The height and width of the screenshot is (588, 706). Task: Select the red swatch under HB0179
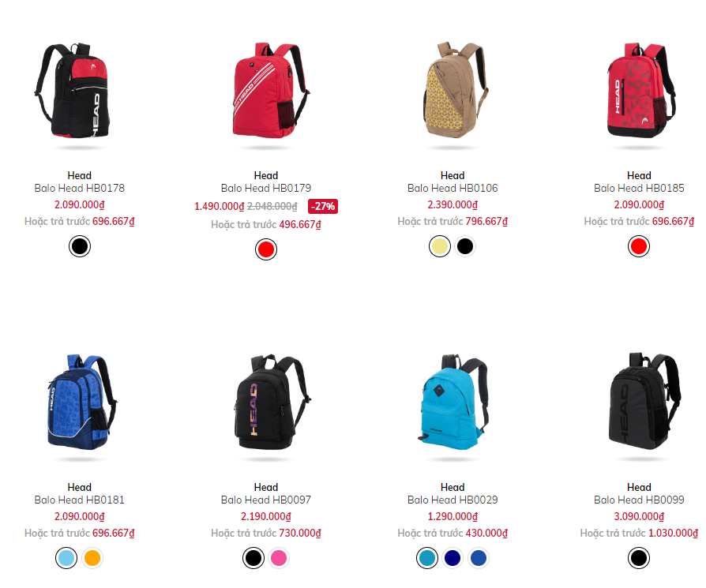(x=266, y=249)
